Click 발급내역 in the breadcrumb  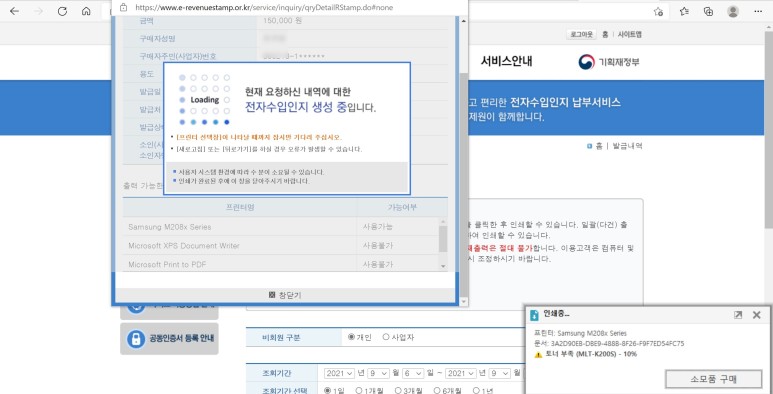point(628,146)
